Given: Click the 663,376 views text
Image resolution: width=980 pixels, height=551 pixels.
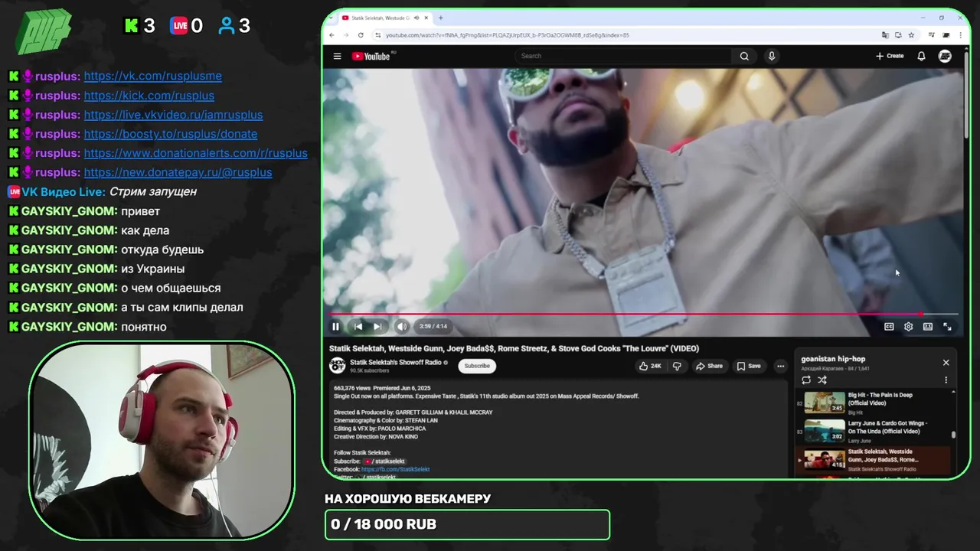Looking at the screenshot, I should [x=354, y=388].
